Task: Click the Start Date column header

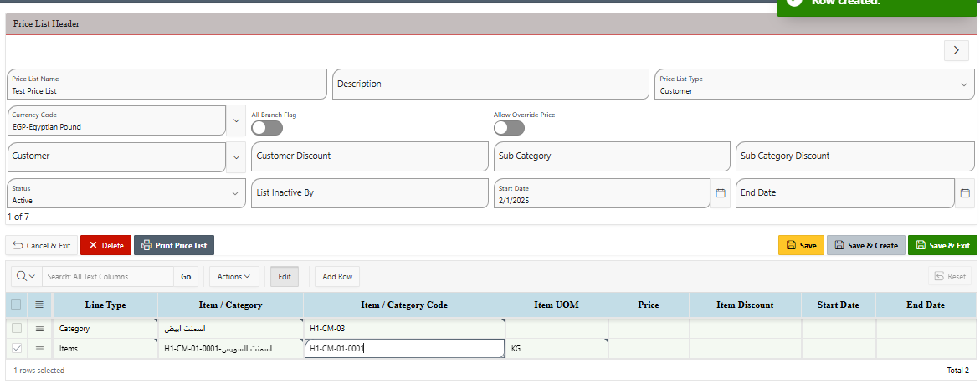Action: point(838,305)
